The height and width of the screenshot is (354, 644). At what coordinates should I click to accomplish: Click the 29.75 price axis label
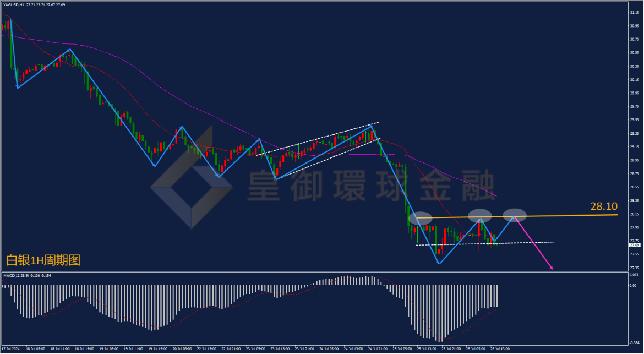[x=634, y=107]
